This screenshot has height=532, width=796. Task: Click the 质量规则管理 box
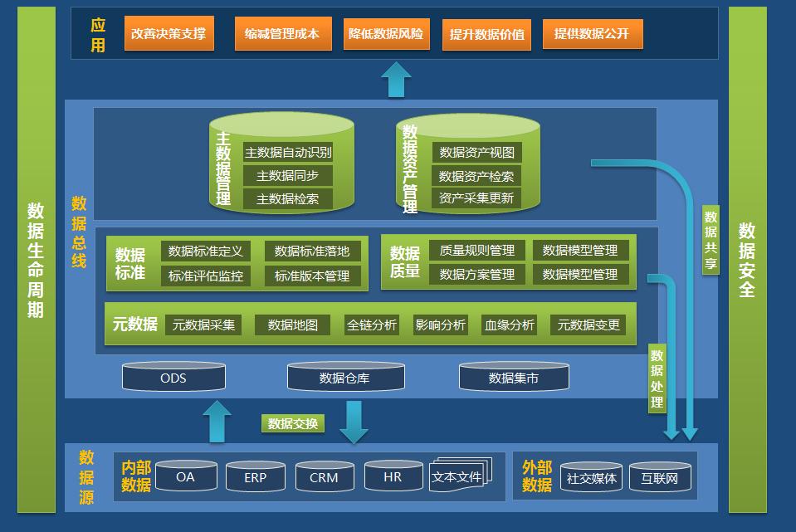[x=477, y=251]
